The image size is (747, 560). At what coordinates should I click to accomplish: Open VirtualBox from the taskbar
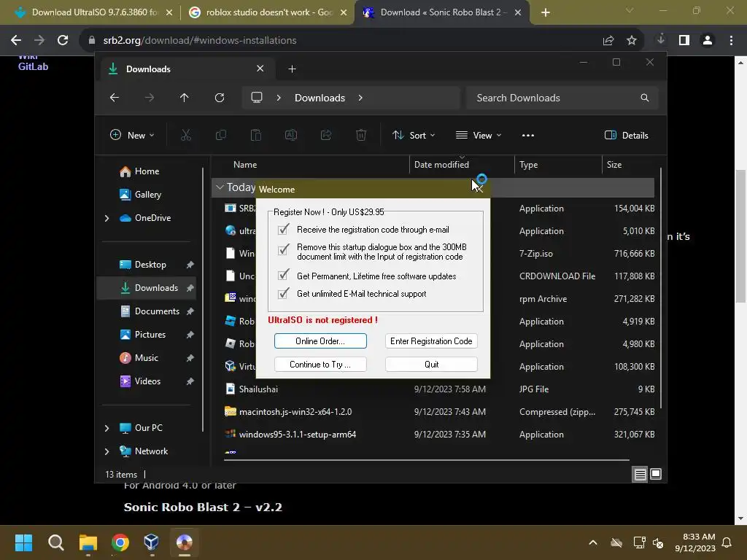152,542
